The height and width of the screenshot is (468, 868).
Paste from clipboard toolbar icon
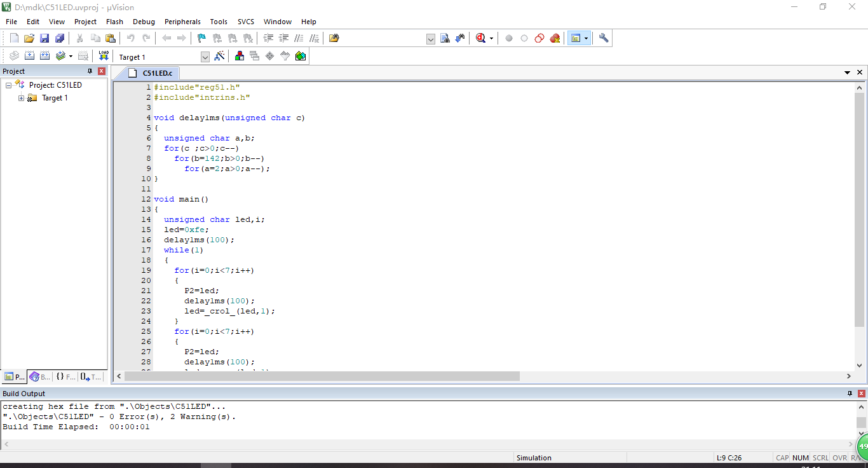pos(111,38)
